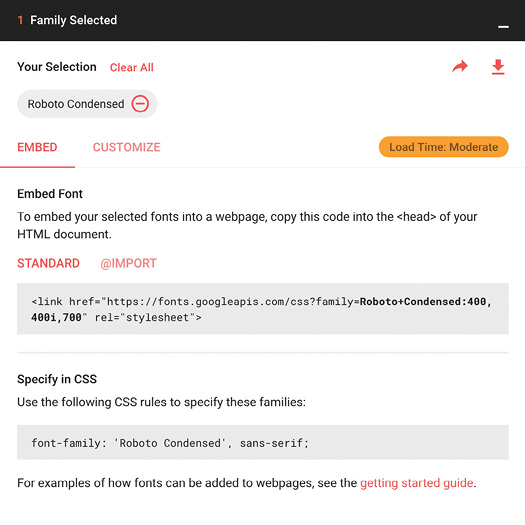Click the link href embed code box
Image resolution: width=525 pixels, height=525 pixels.
263,308
